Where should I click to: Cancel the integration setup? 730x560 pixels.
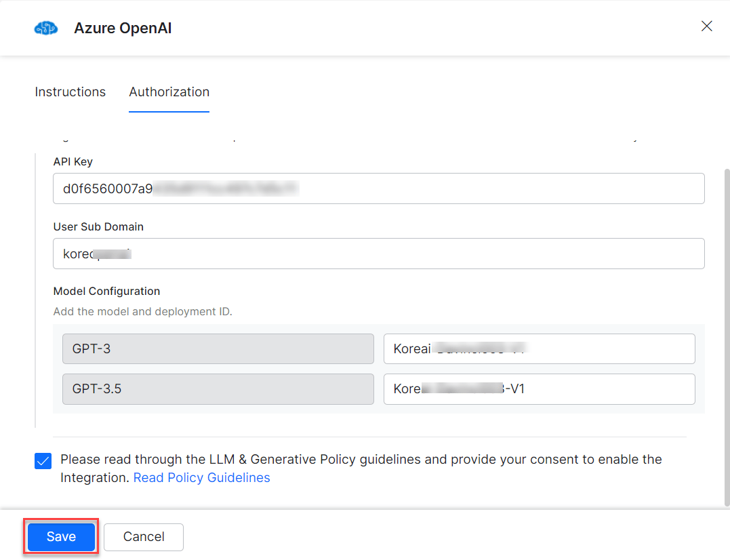[x=144, y=537]
